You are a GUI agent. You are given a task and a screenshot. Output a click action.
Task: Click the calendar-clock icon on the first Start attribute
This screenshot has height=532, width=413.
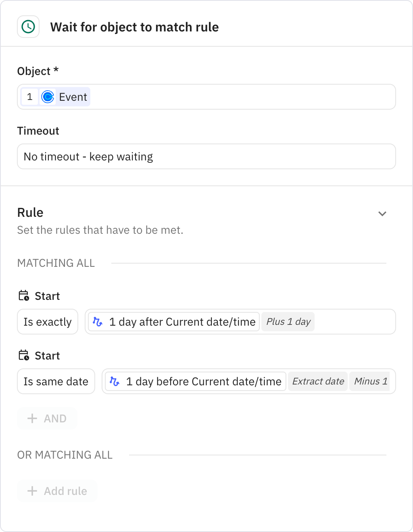[23, 295]
